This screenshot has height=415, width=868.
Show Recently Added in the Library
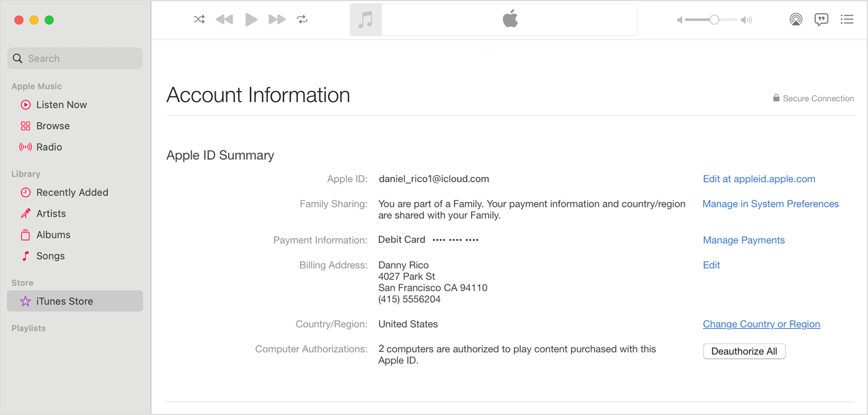pos(72,192)
